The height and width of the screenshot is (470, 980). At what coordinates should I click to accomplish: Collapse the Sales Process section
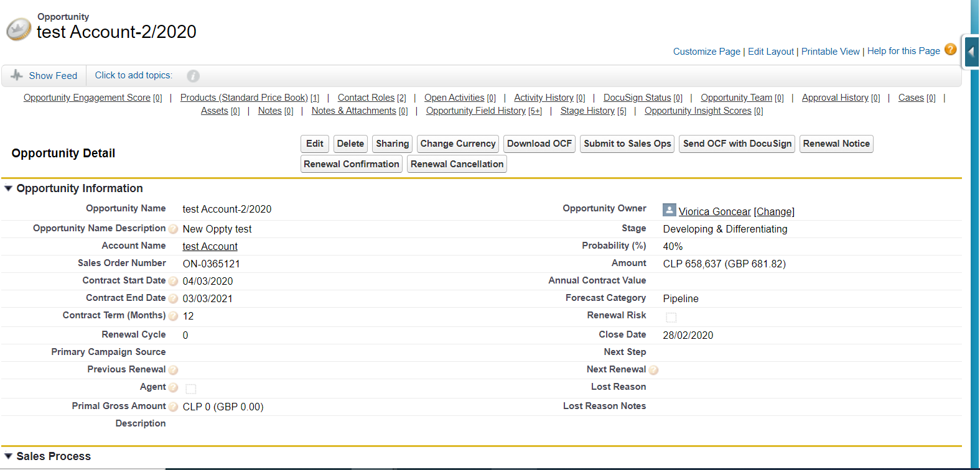point(9,456)
